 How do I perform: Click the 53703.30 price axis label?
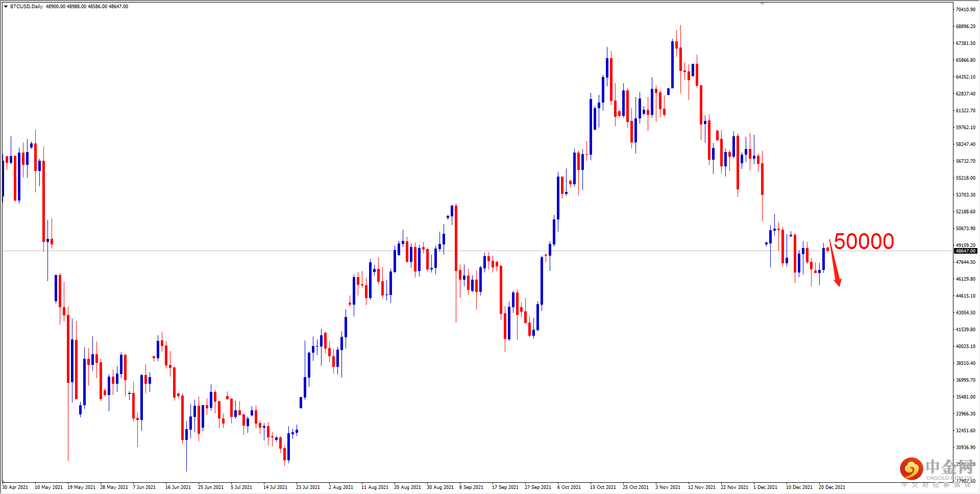click(966, 195)
